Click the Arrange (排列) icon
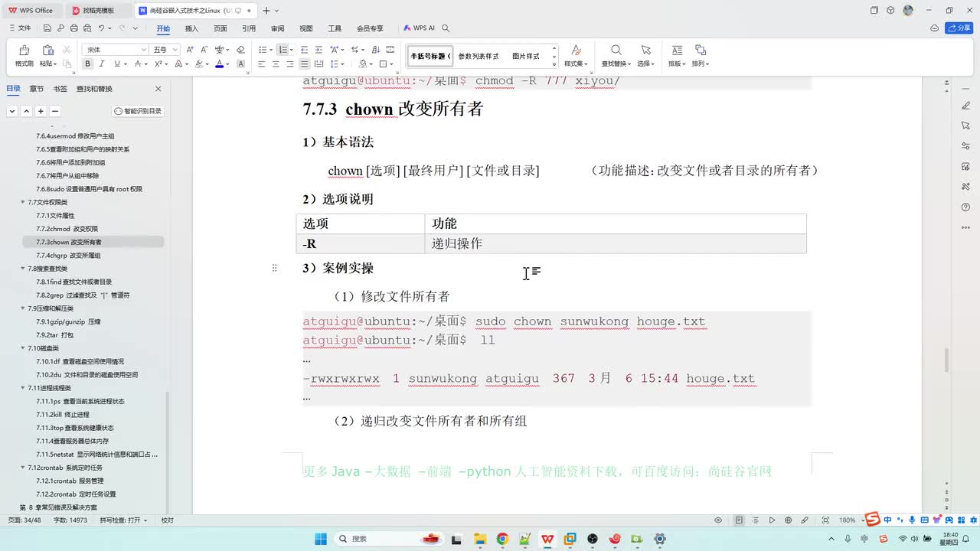 tap(700, 50)
